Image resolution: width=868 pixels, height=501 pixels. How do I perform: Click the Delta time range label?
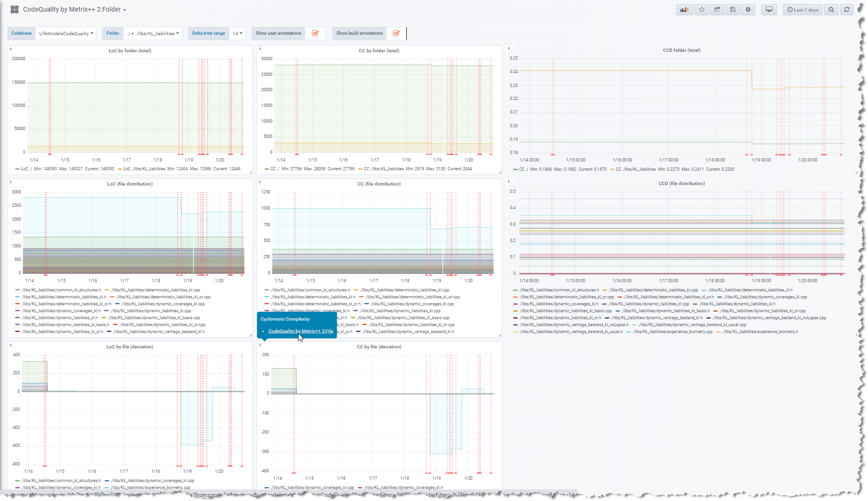208,33
